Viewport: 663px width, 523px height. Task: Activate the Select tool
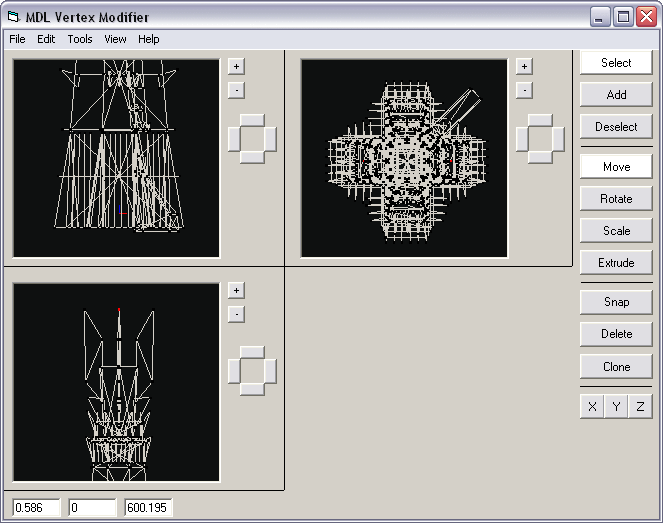point(616,63)
